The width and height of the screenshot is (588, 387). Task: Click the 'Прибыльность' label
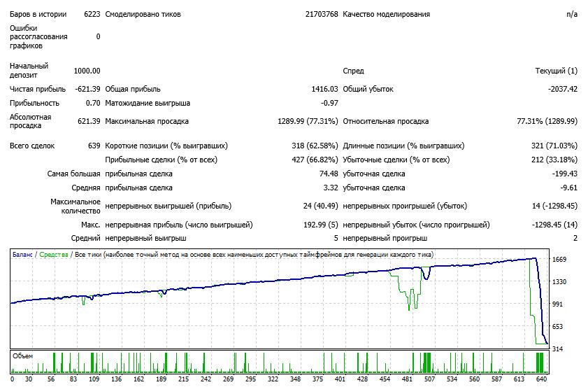point(34,104)
